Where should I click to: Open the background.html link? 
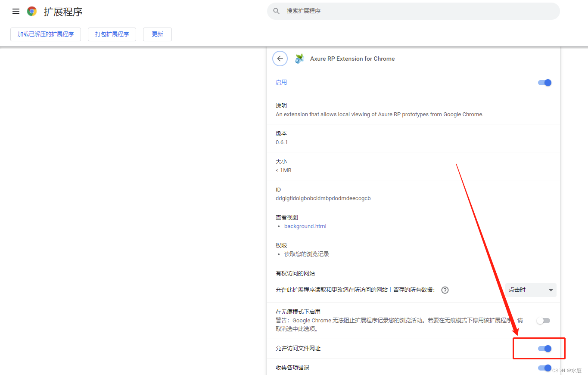click(x=305, y=226)
